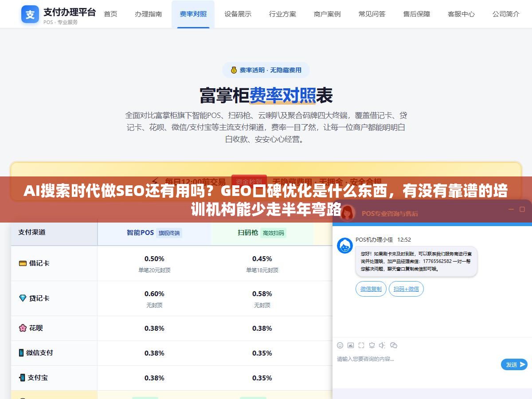Open 公司简介 navigation item

506,14
